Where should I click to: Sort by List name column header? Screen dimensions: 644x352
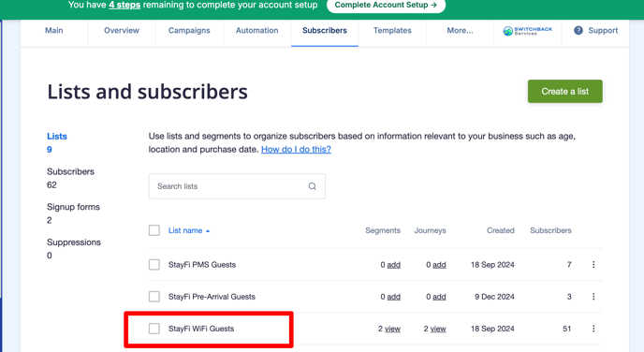[185, 230]
